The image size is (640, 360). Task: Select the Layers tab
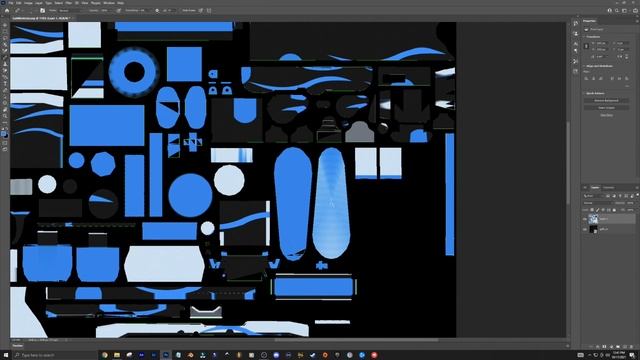pyautogui.click(x=596, y=188)
